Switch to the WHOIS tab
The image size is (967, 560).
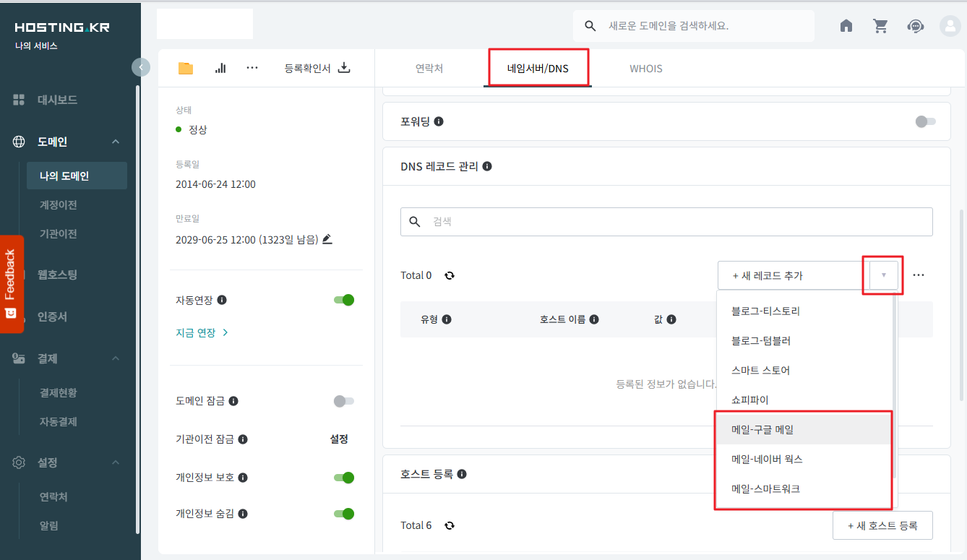pyautogui.click(x=645, y=69)
